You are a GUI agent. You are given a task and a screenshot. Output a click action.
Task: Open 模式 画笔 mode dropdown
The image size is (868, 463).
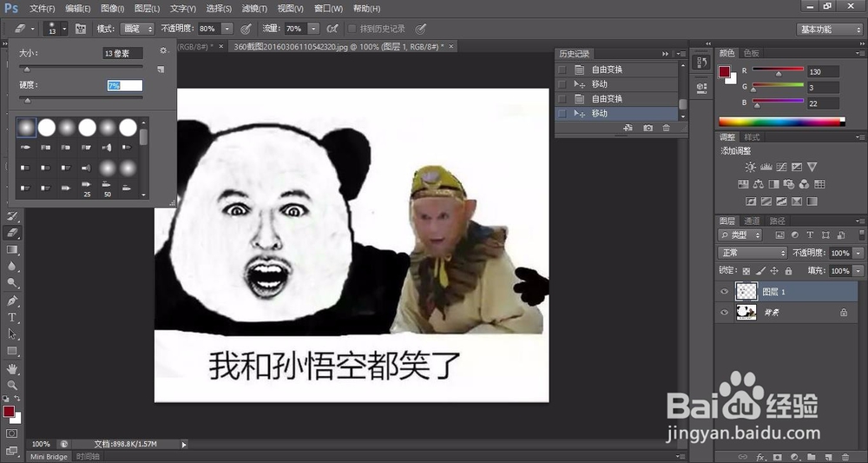137,29
